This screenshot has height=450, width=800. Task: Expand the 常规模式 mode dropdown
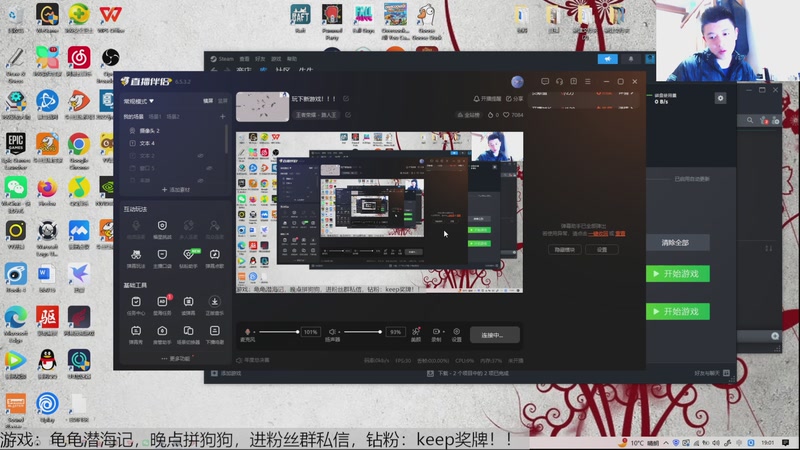coord(139,101)
